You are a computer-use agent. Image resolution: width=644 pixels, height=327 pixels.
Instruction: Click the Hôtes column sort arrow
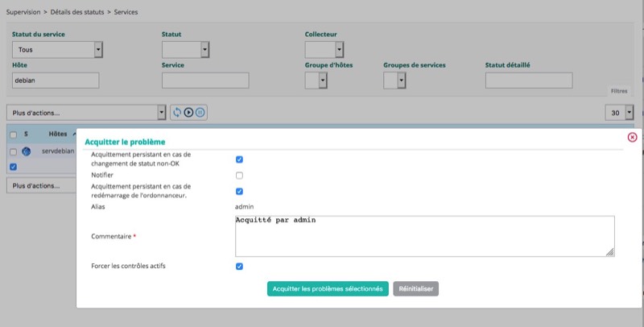click(x=74, y=134)
